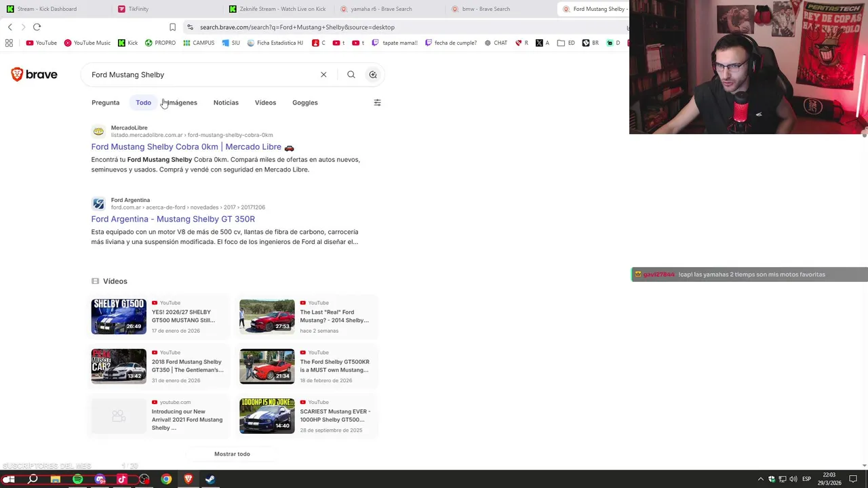Open Ford Mustang Shelby Cobra 0km Mercado Libre link
This screenshot has width=868, height=488.
point(193,147)
